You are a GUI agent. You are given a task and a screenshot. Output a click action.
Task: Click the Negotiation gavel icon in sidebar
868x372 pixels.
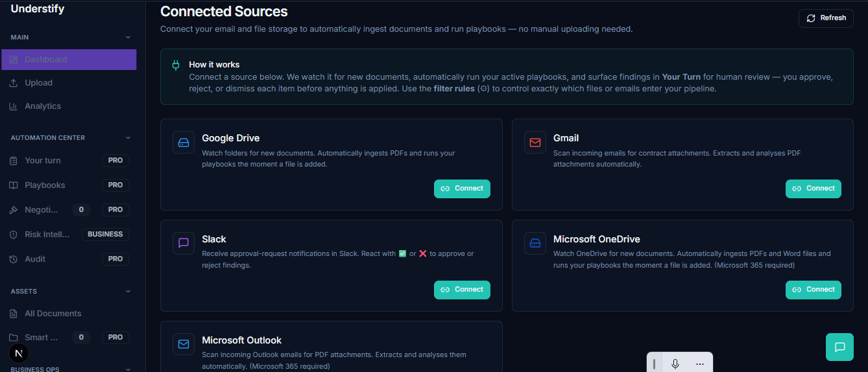click(x=13, y=210)
